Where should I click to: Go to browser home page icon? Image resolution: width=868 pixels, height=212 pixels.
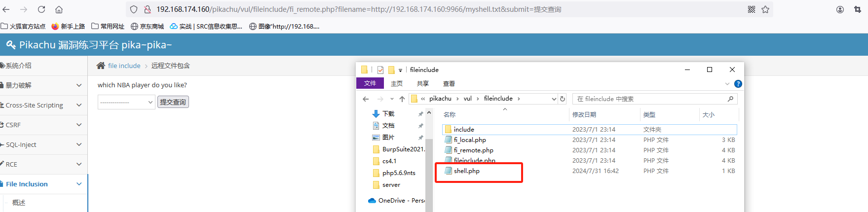(59, 9)
